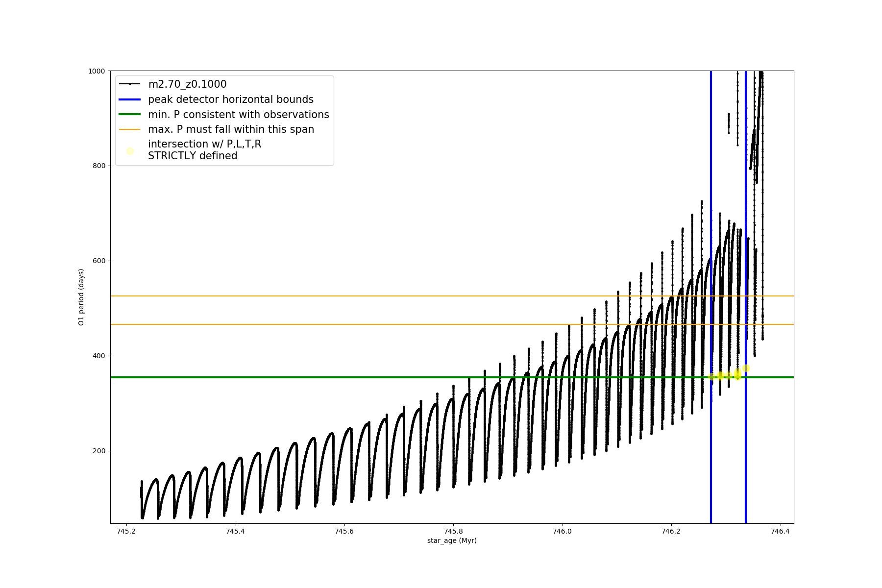The height and width of the screenshot is (588, 882).
Task: Click 'intersection w/ P,L,T,R' legend text
Action: pos(204,144)
